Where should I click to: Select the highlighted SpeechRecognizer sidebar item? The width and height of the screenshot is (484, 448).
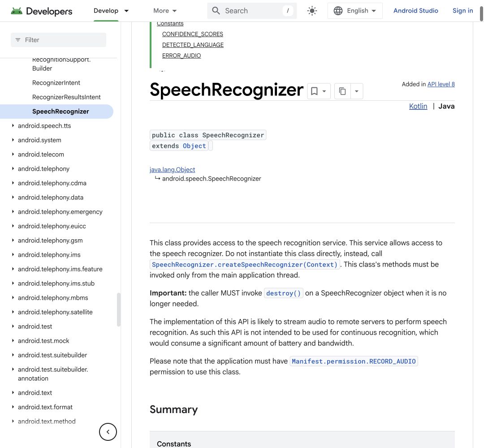click(57, 112)
